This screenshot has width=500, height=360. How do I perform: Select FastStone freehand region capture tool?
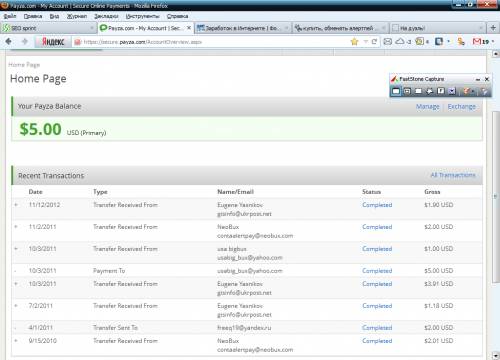coord(430,91)
